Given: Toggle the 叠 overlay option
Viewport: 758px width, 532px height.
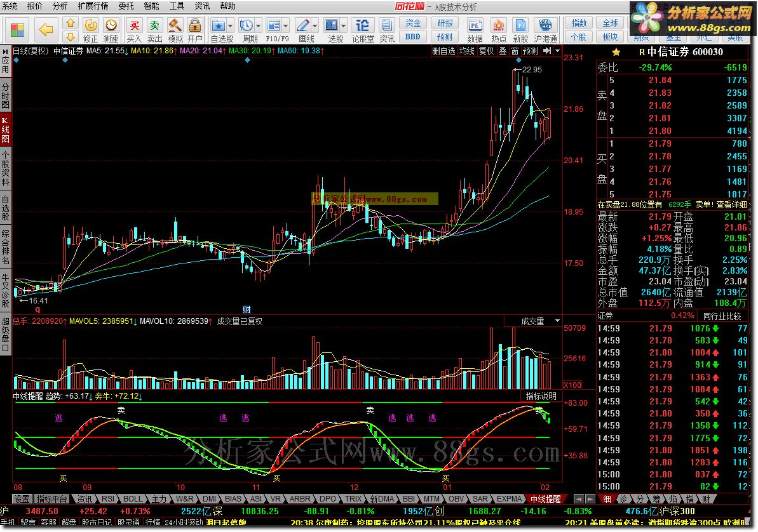Looking at the screenshot, I should [503, 51].
